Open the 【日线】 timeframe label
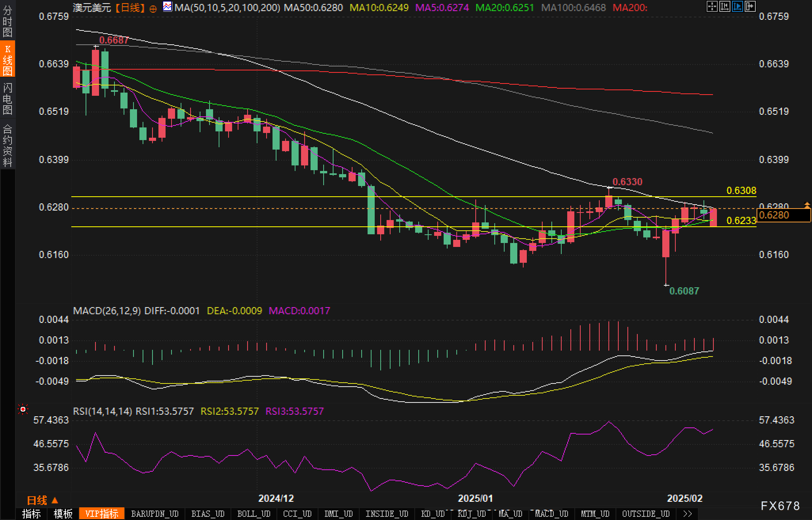 tap(130, 8)
